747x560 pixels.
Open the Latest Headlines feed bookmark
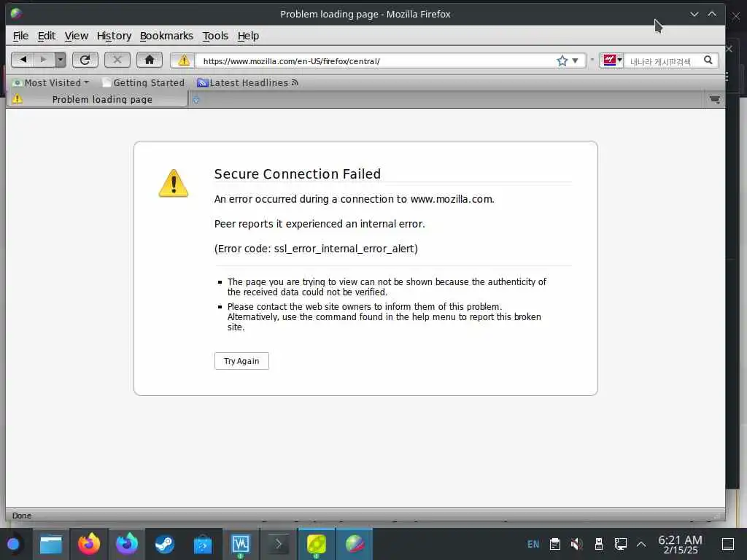248,83
